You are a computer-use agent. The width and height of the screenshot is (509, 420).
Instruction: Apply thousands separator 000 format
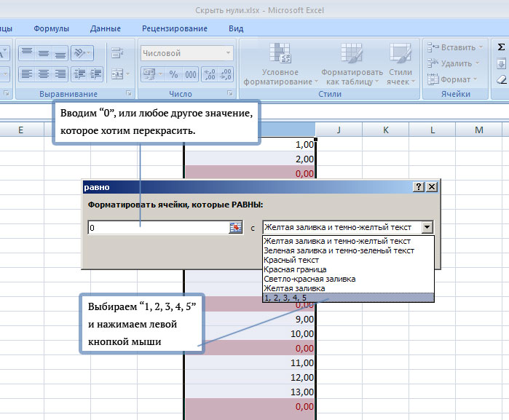[x=191, y=74]
